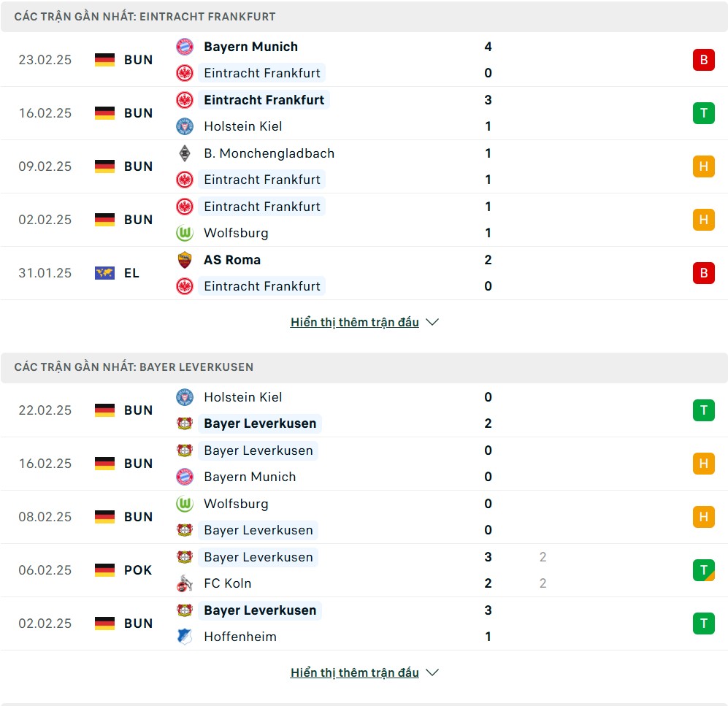
Task: Click the B. Monchengladbach club crest
Action: [185, 153]
